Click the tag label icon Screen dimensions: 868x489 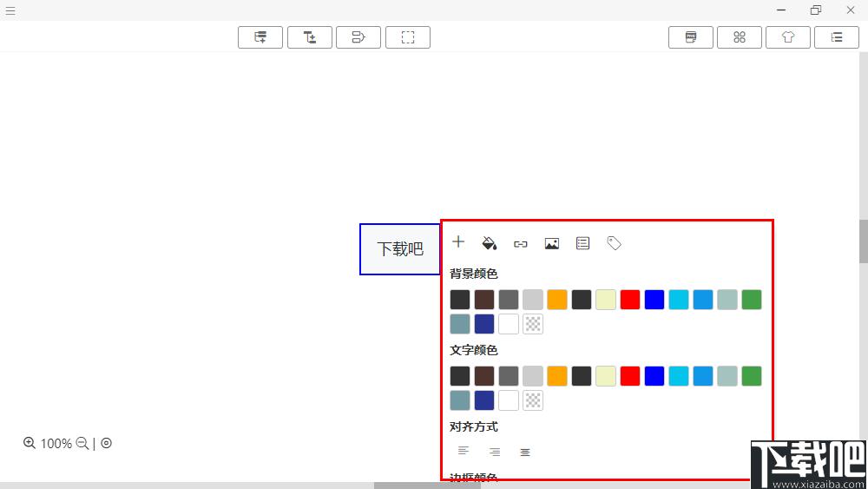pos(614,243)
